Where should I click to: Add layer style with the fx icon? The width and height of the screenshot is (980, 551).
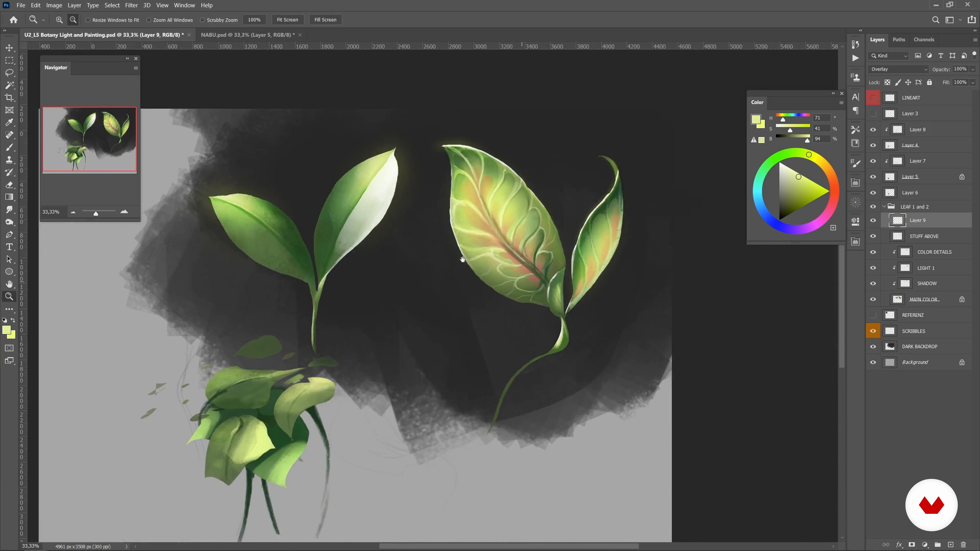coord(899,545)
